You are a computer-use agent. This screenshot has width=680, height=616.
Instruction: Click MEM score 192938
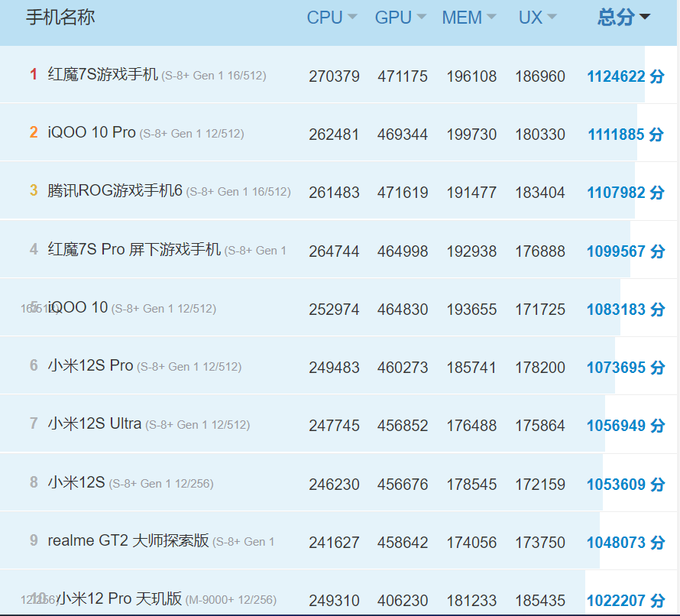[x=471, y=251]
